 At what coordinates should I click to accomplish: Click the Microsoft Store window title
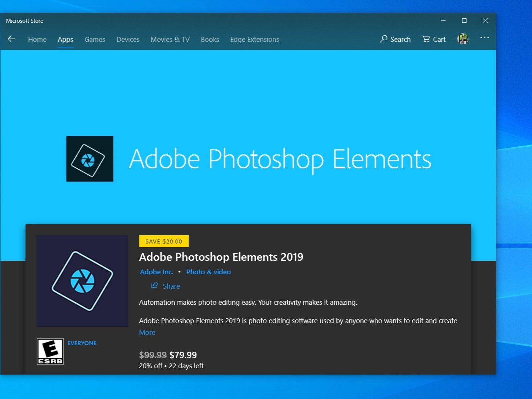pos(25,21)
